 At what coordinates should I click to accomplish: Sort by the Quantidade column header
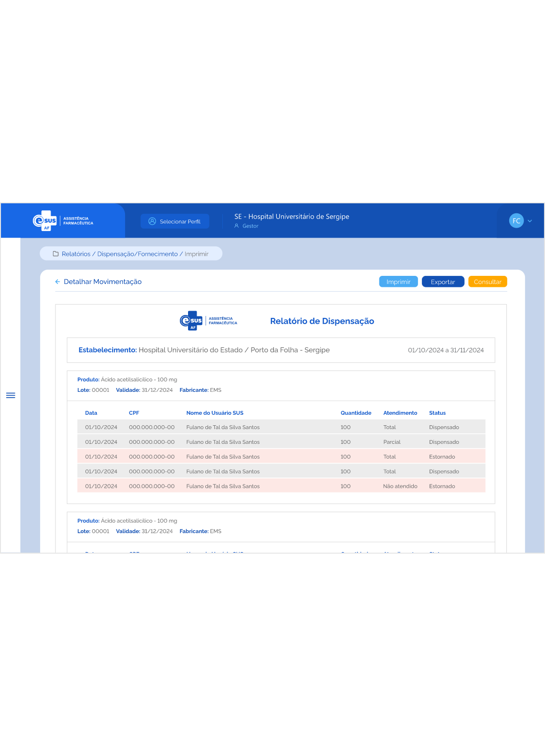coord(356,413)
